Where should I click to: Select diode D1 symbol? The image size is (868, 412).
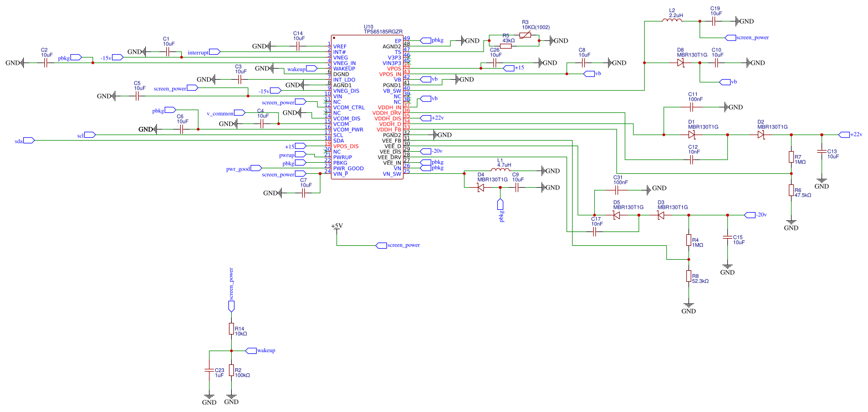pyautogui.click(x=691, y=135)
